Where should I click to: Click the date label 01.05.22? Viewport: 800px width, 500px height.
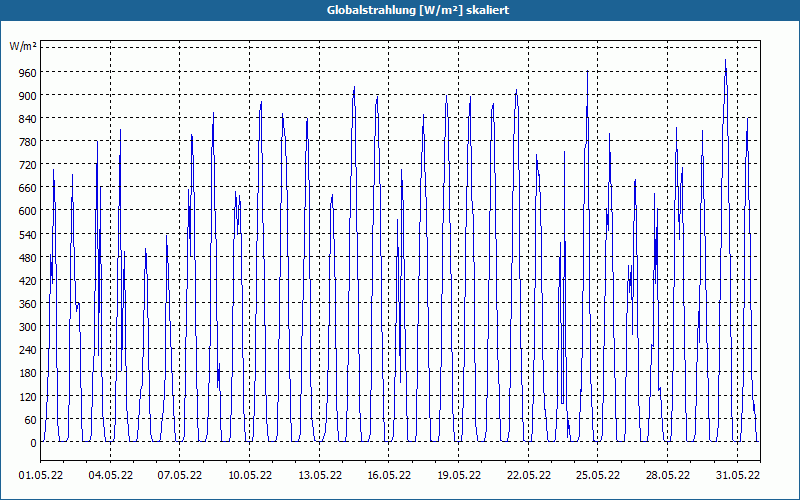click(41, 475)
